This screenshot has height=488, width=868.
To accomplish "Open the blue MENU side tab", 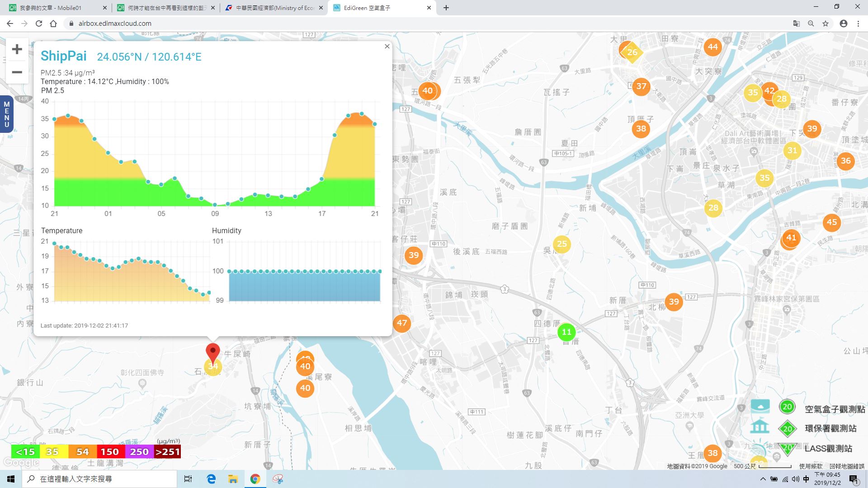I will tap(6, 114).
